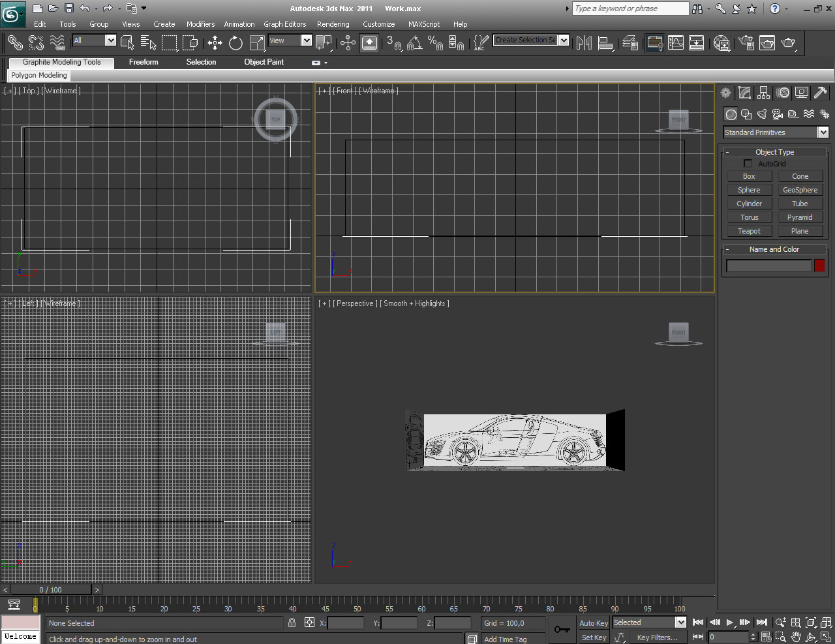The width and height of the screenshot is (835, 644).
Task: Toggle the 3D Snaps button
Action: [393, 43]
